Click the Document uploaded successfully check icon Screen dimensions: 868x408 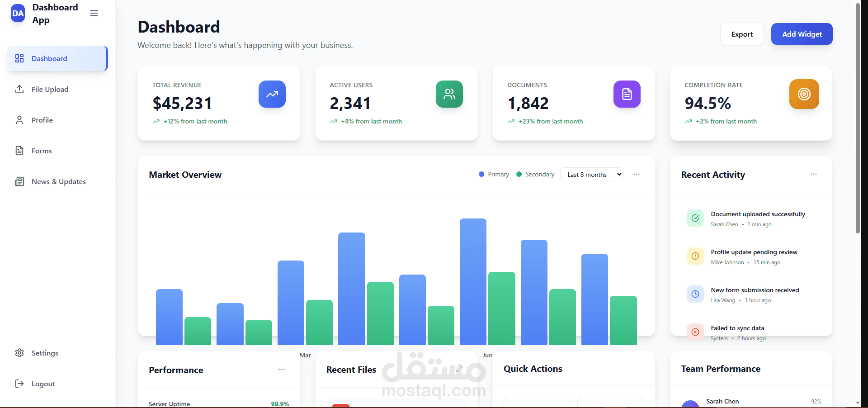tap(695, 218)
